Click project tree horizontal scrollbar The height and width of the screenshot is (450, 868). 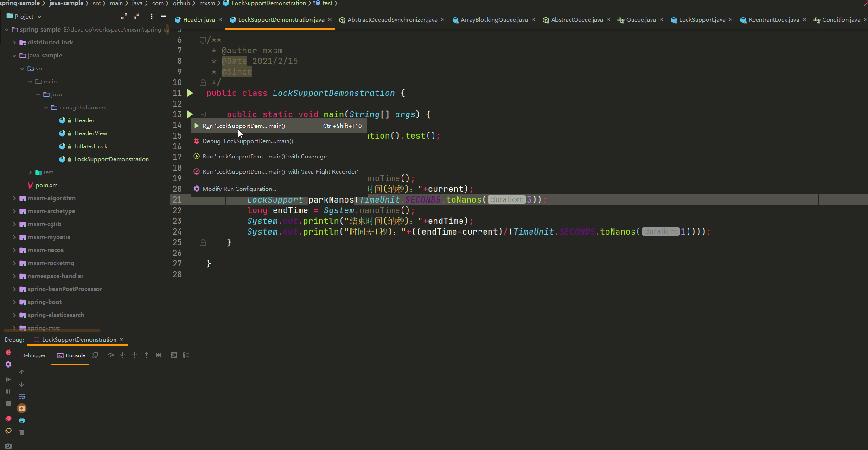coord(52,330)
